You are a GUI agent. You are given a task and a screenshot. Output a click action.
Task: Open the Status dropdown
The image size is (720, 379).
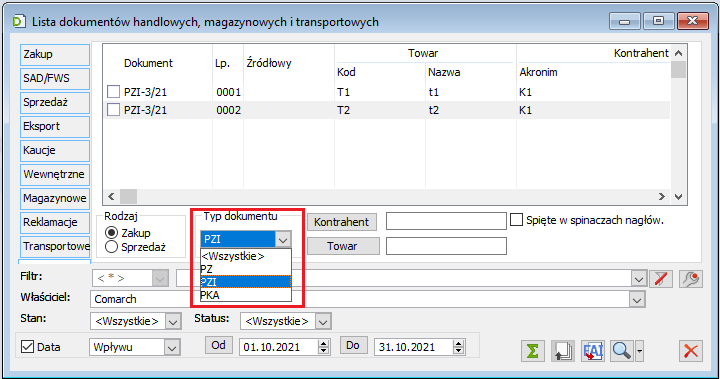pyautogui.click(x=323, y=322)
